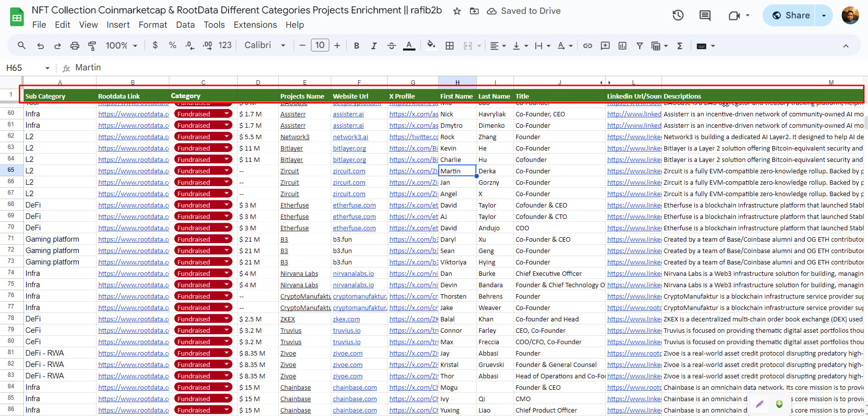Click the move to folder icon
868x416 pixels.
(474, 11)
